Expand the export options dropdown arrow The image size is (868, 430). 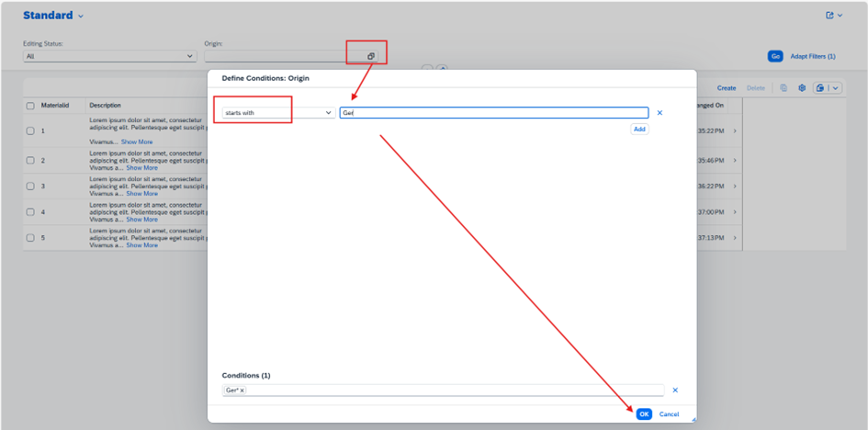836,88
